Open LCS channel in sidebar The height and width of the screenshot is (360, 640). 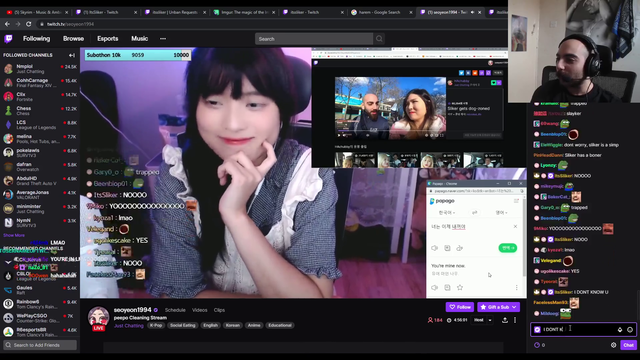(x=40, y=125)
